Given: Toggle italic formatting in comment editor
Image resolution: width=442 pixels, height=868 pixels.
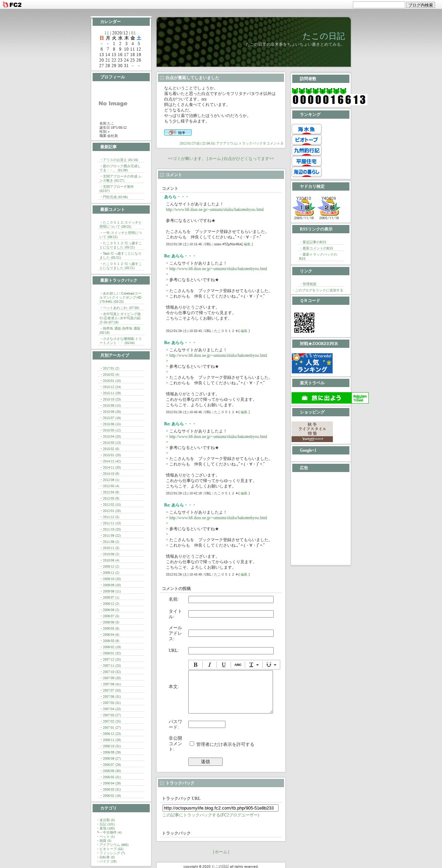Looking at the screenshot, I should click(x=209, y=665).
